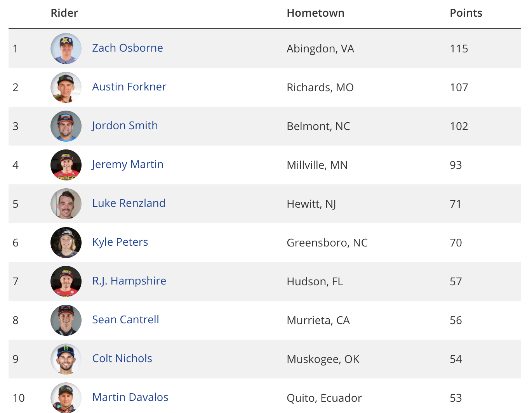Click Luke Renzland's avatar photo
532x413 pixels.
(x=66, y=204)
